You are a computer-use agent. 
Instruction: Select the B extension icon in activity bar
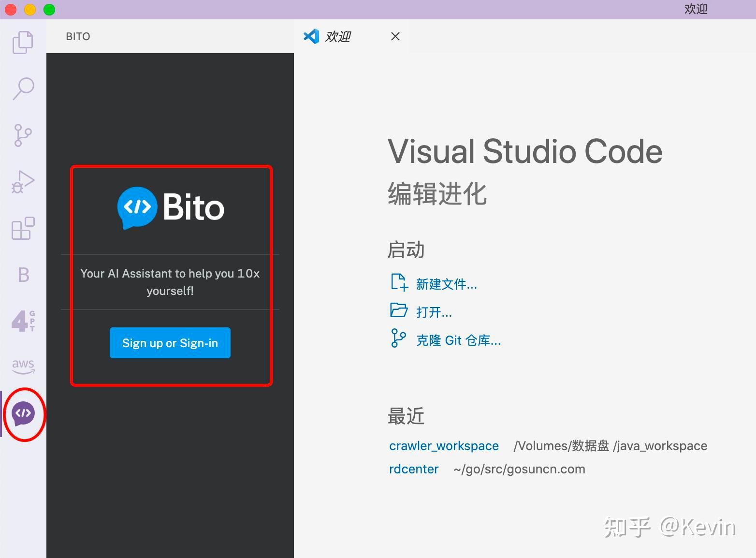(23, 275)
